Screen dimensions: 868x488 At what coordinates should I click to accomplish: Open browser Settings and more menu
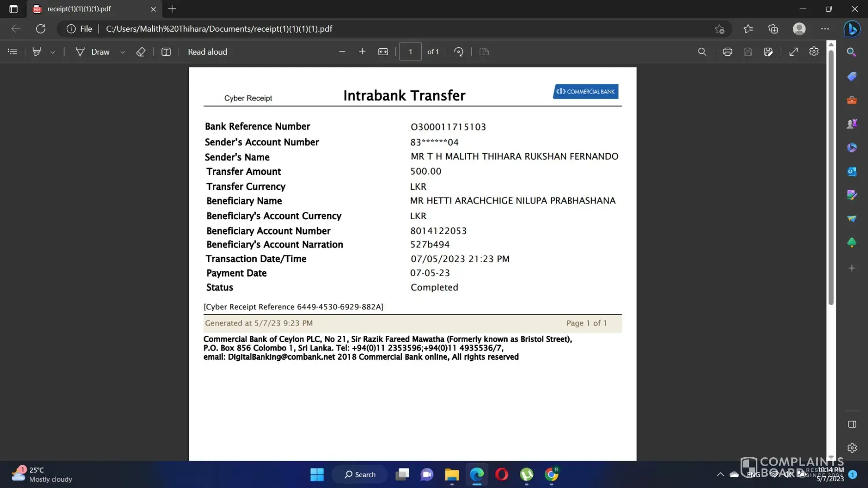coord(825,29)
